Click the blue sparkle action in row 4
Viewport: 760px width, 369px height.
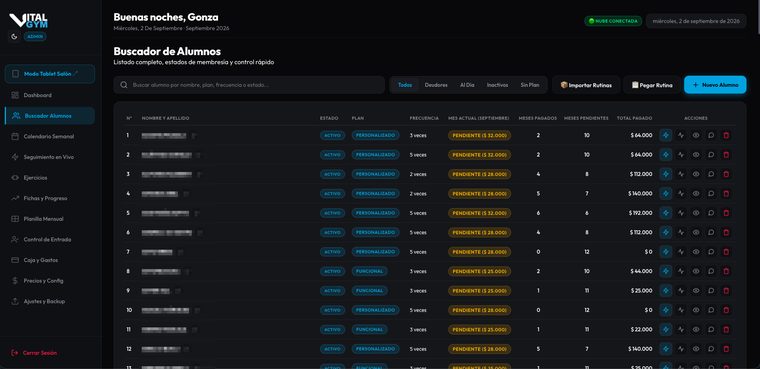666,193
